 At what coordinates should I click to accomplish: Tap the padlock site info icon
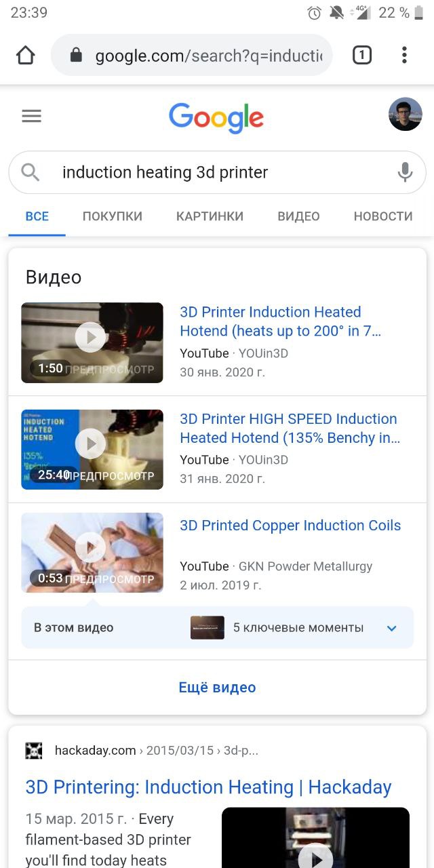pyautogui.click(x=76, y=55)
